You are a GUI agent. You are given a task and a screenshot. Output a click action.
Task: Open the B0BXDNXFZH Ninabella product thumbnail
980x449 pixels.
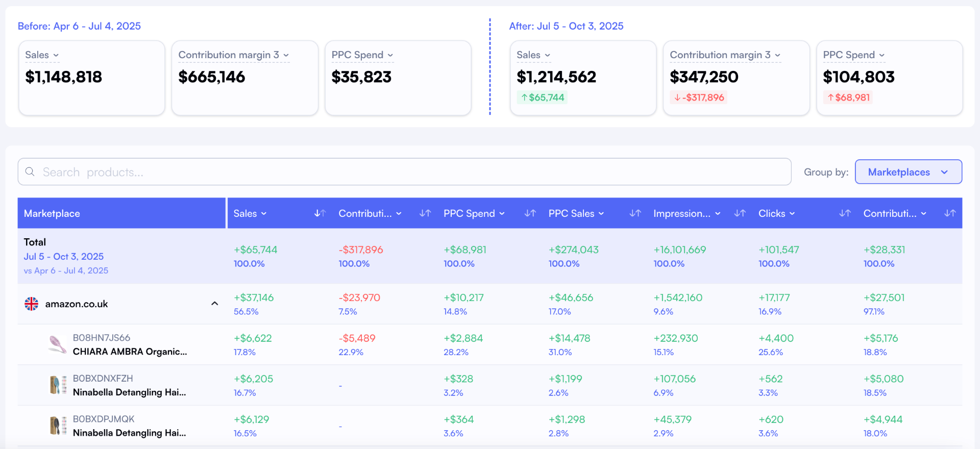[58, 385]
